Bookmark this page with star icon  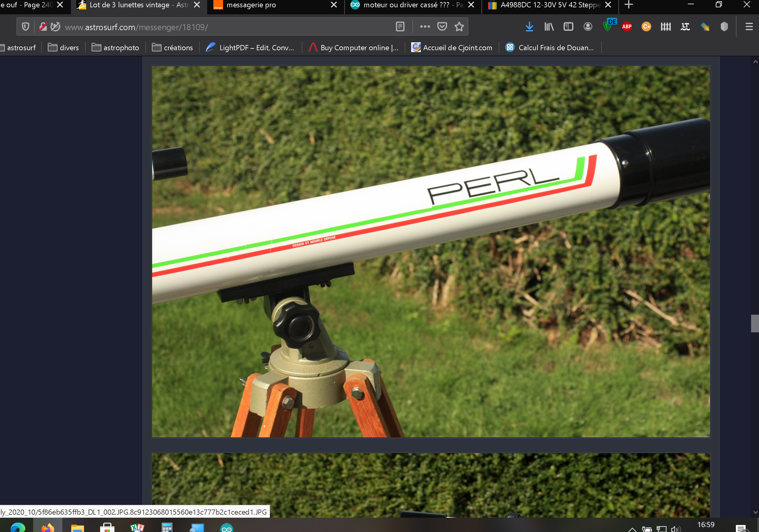(x=459, y=27)
